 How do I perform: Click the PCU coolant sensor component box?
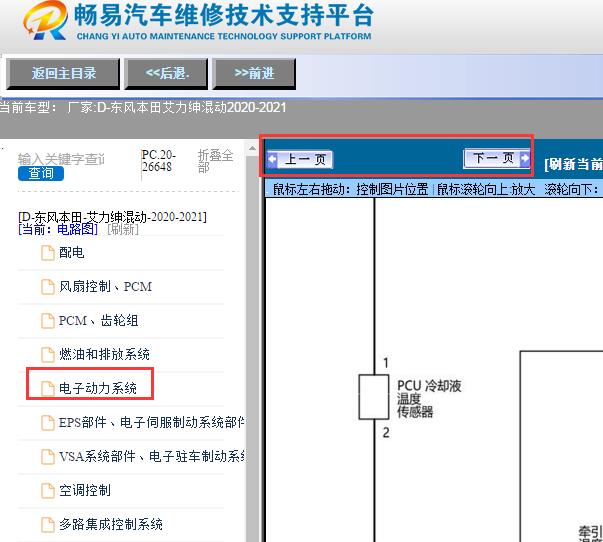[x=373, y=397]
